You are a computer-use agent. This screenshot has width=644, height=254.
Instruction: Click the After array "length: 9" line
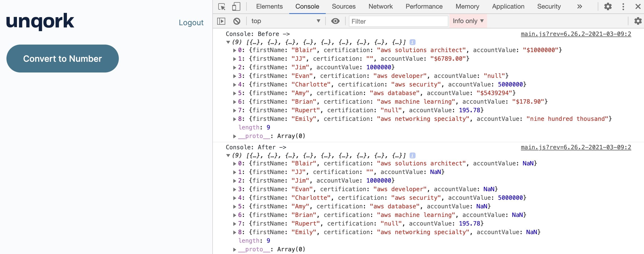click(x=254, y=241)
